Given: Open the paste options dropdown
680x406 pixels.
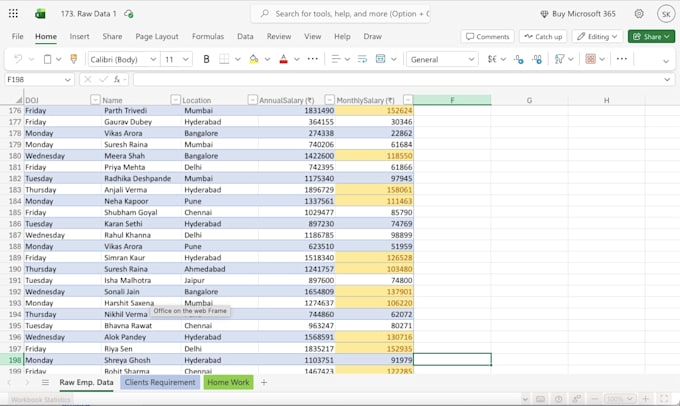Looking at the screenshot, I should coord(59,59).
